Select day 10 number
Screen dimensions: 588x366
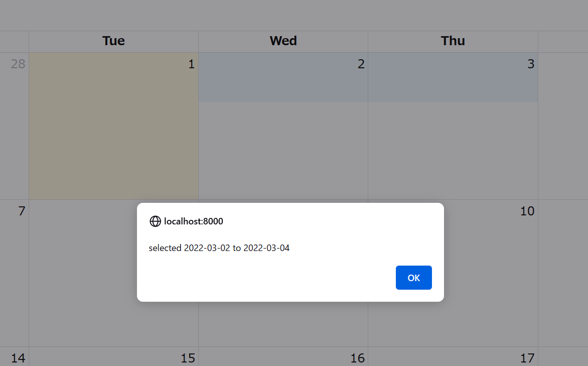point(527,211)
